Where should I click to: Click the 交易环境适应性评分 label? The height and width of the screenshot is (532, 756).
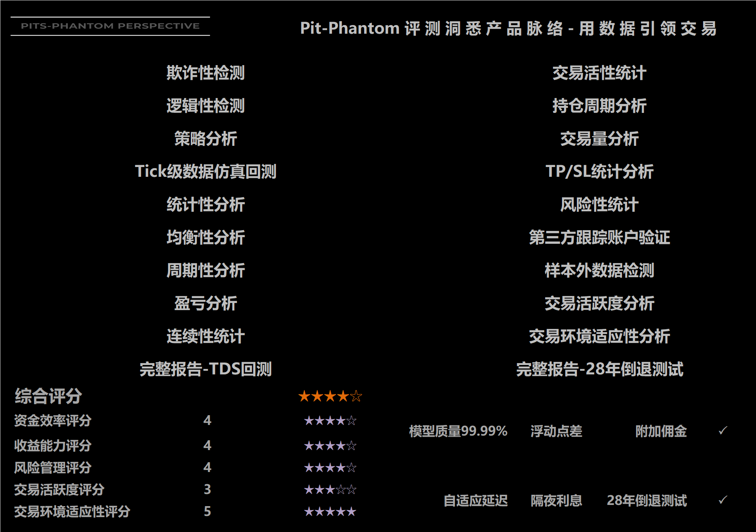coord(72,512)
